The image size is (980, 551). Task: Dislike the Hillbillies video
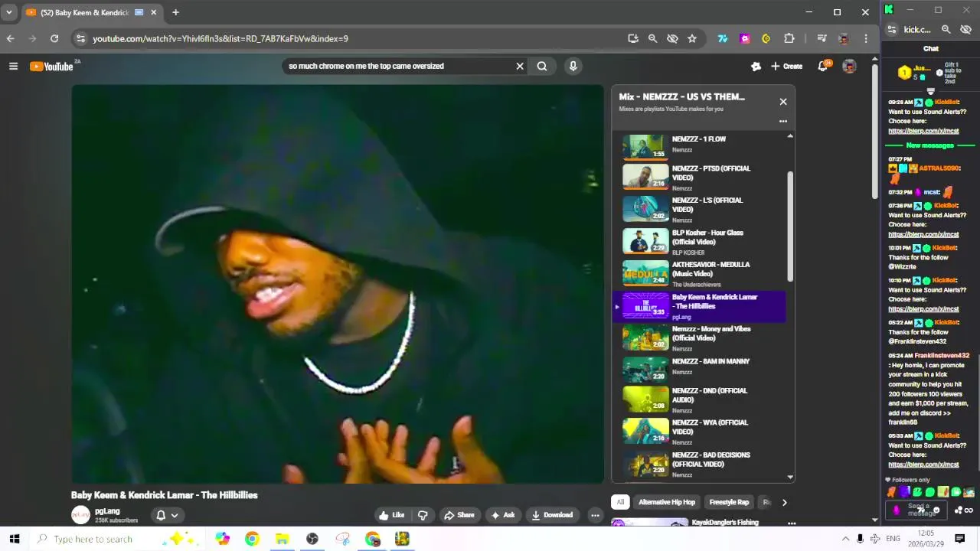423,515
